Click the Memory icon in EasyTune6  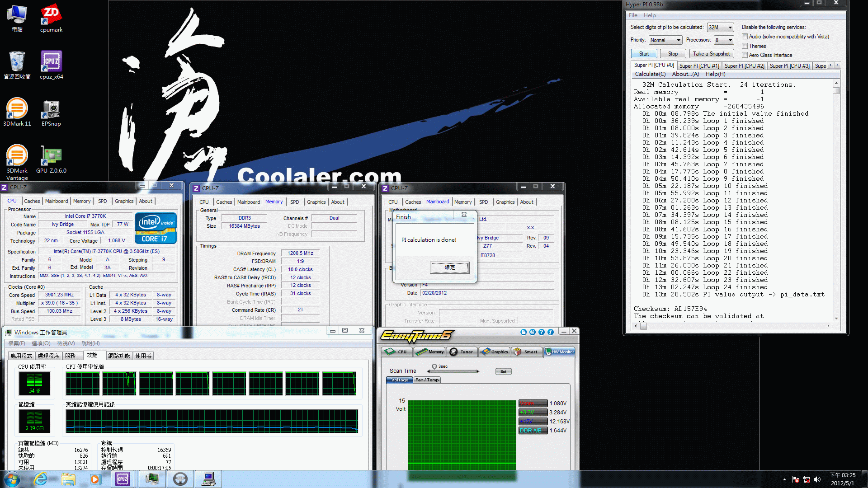pyautogui.click(x=430, y=352)
